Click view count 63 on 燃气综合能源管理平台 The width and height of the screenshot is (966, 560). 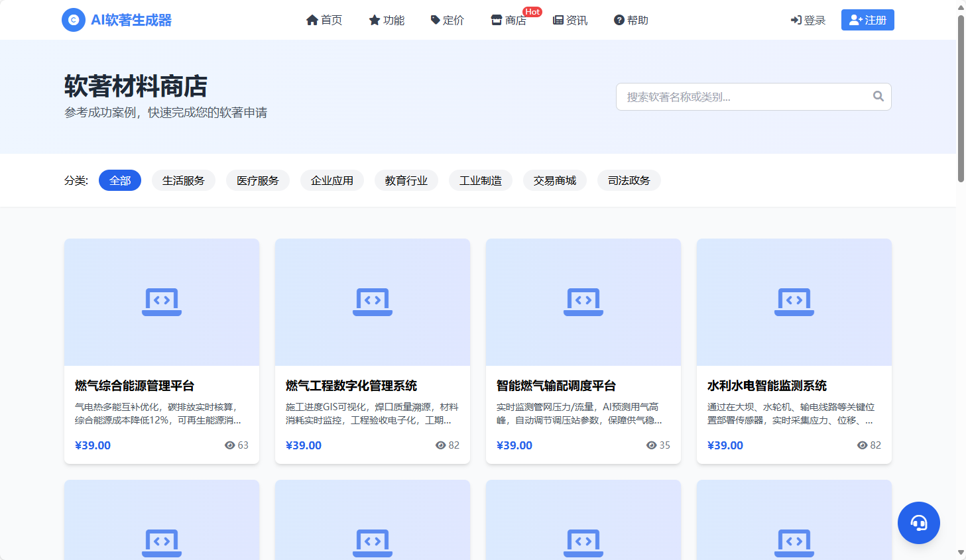(x=243, y=445)
